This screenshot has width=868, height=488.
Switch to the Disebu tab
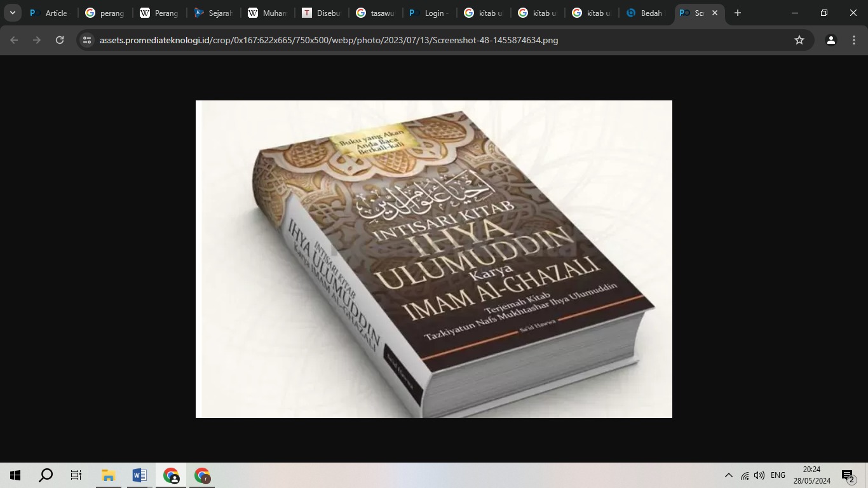tap(321, 13)
